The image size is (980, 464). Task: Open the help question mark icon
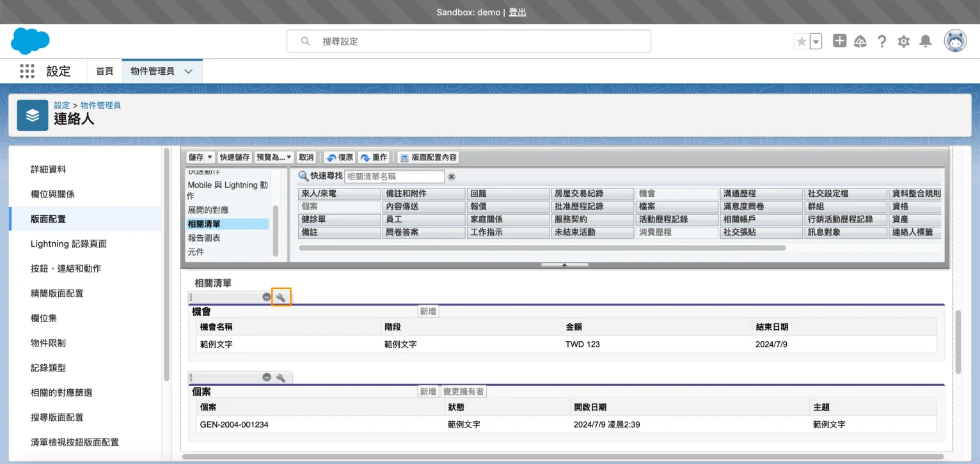coord(882,42)
